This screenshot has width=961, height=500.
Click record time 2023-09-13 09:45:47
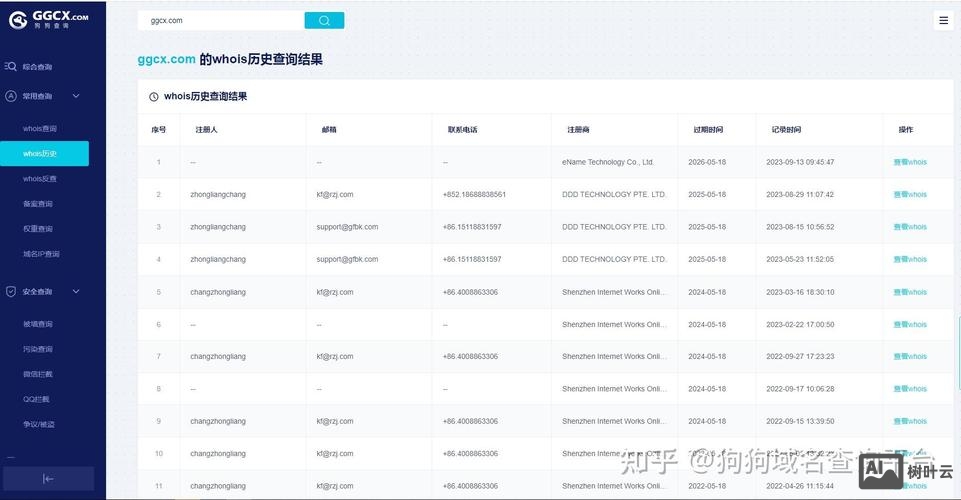[800, 162]
